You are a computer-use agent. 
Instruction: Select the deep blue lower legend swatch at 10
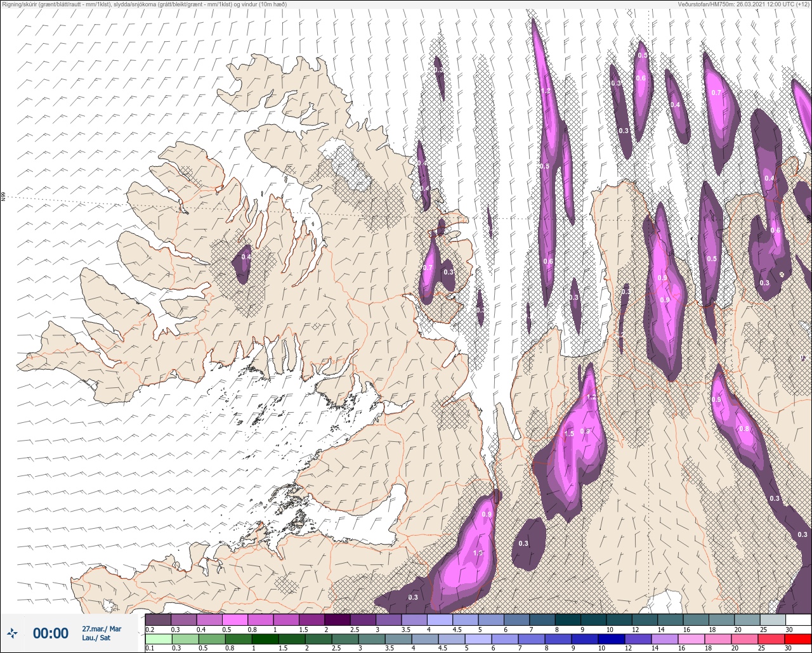612,638
